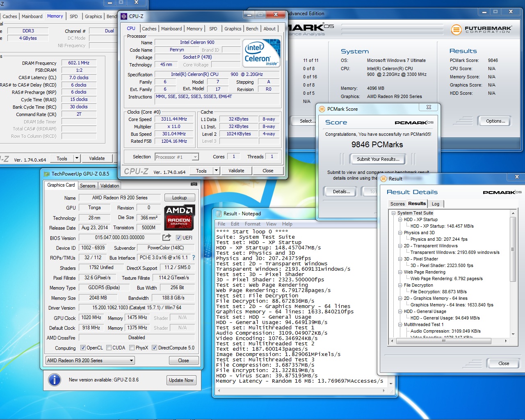Click the Select button in PCMark05
This screenshot has height=420, width=525.
pyautogui.click(x=307, y=121)
